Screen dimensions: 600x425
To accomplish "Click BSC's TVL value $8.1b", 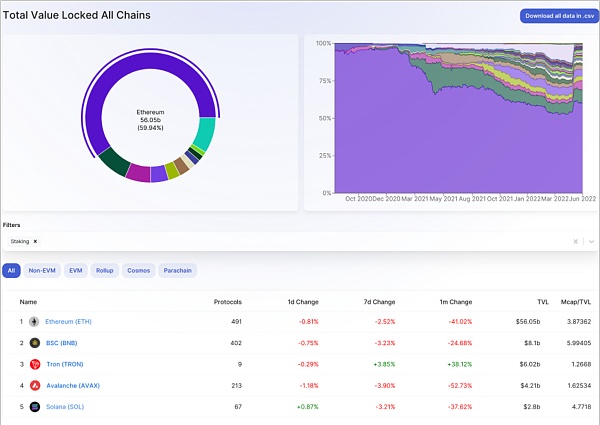I will [x=532, y=343].
